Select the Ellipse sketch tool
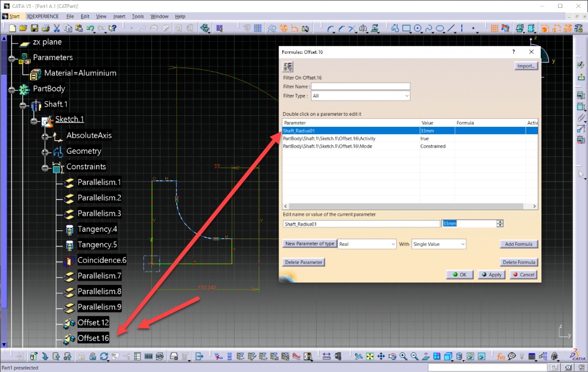The image size is (588, 372). (x=440, y=29)
